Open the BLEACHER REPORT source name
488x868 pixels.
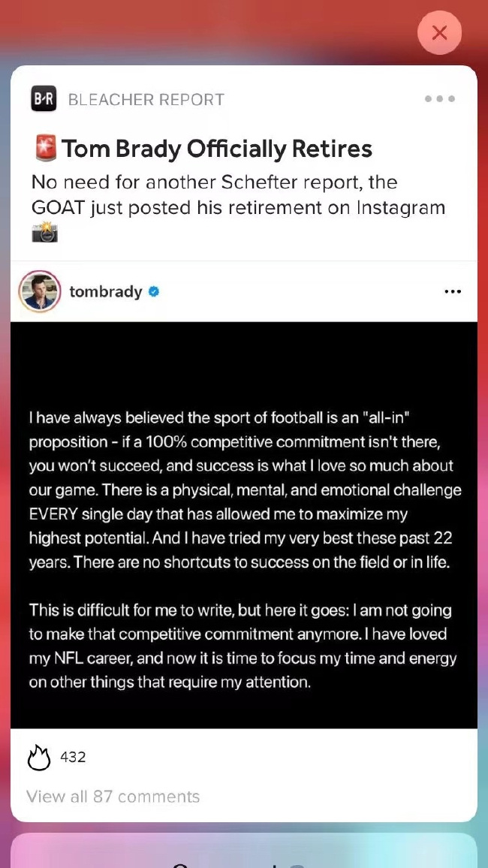coord(146,99)
